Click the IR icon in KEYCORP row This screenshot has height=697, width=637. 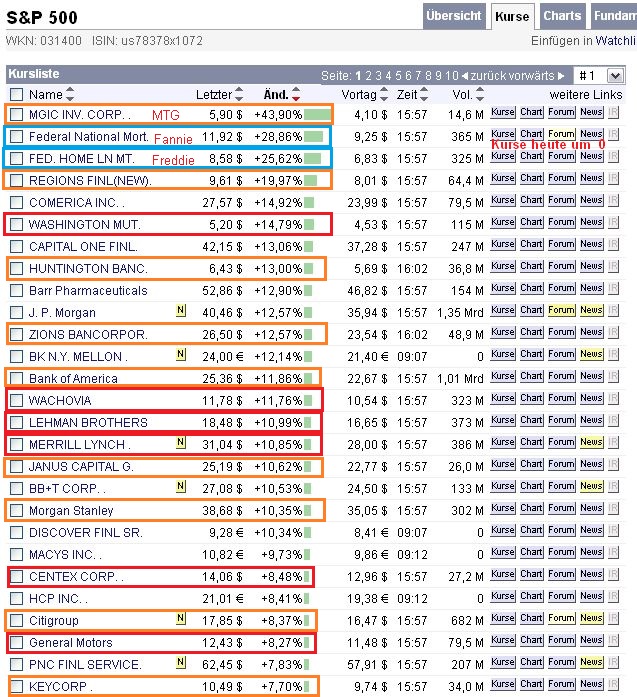pyautogui.click(x=613, y=684)
